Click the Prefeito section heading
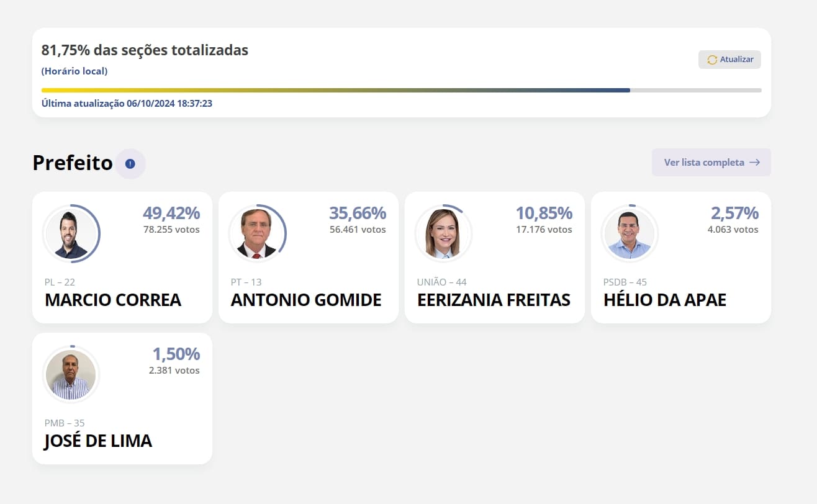Viewport: 817px width, 504px height. click(x=73, y=163)
